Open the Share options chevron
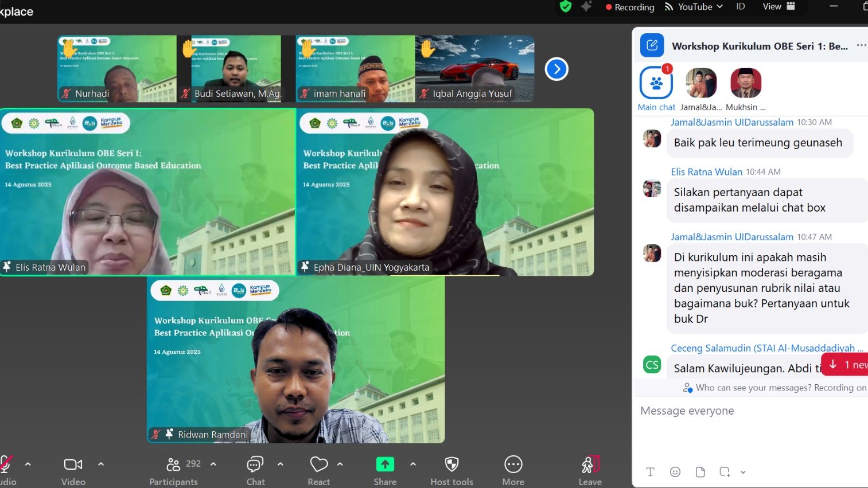The height and width of the screenshot is (488, 868). pos(412,464)
